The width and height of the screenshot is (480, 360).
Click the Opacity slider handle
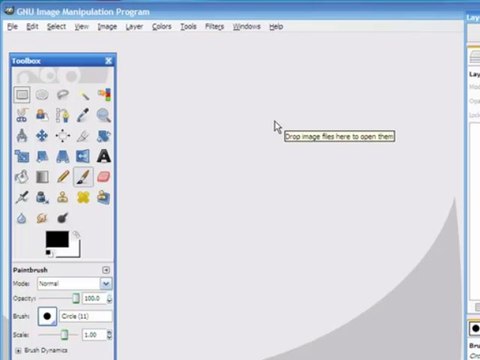pos(76,298)
